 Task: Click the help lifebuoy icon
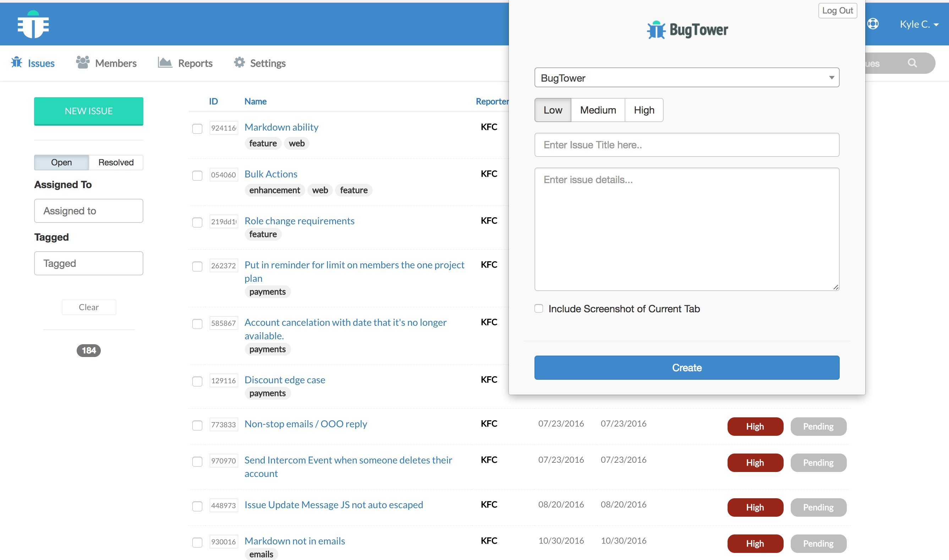point(873,24)
